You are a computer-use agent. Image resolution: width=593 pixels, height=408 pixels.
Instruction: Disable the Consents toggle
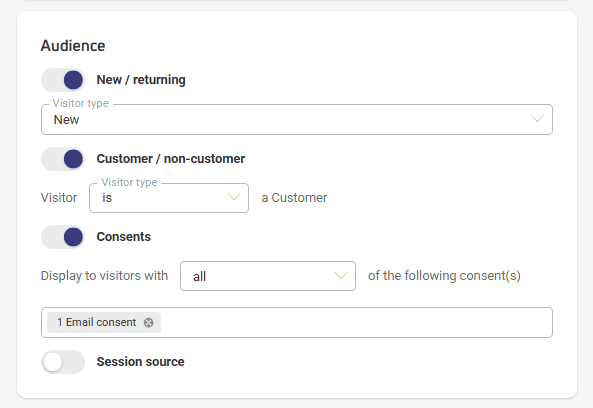pos(63,237)
